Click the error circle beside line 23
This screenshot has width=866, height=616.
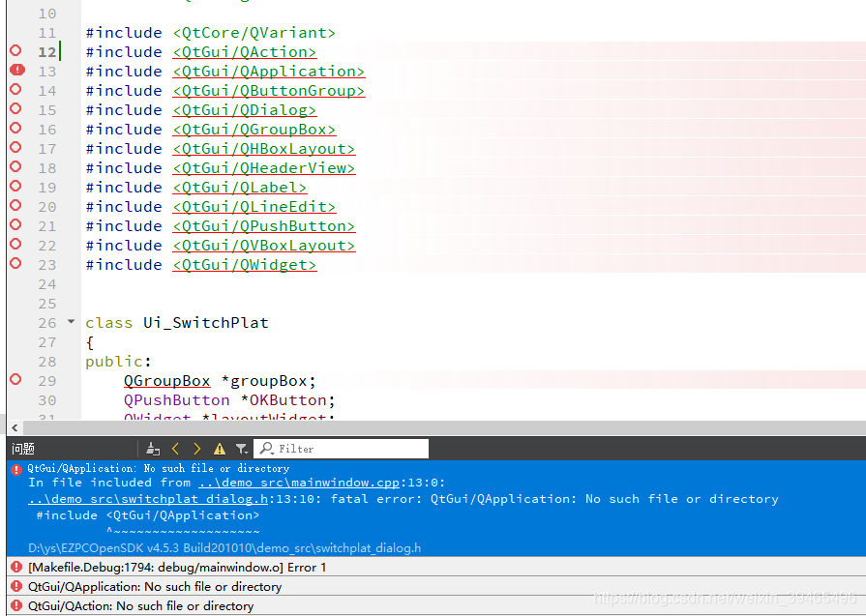(16, 263)
